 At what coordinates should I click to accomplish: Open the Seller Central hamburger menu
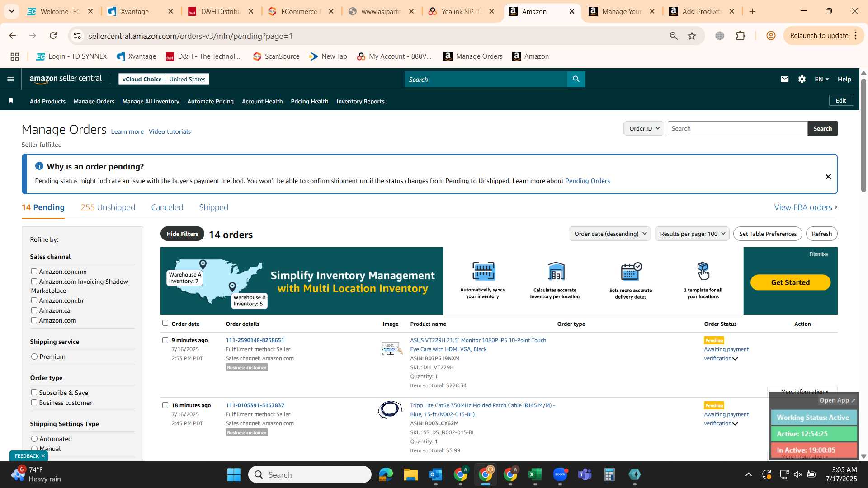[11, 79]
